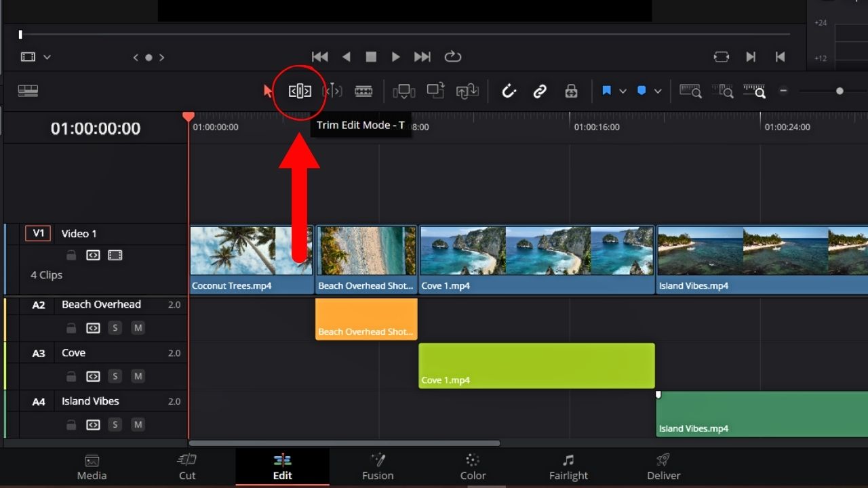Switch to the Fusion page
This screenshot has width=868, height=488.
pos(378,468)
